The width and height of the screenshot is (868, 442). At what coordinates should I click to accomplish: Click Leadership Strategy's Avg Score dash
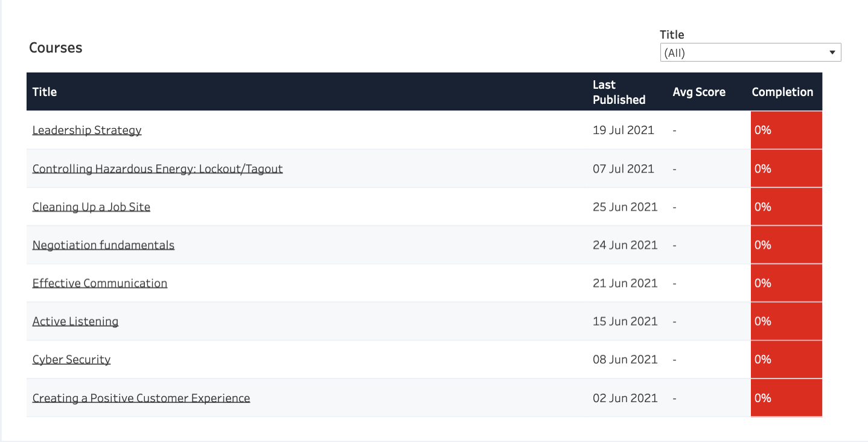(675, 130)
